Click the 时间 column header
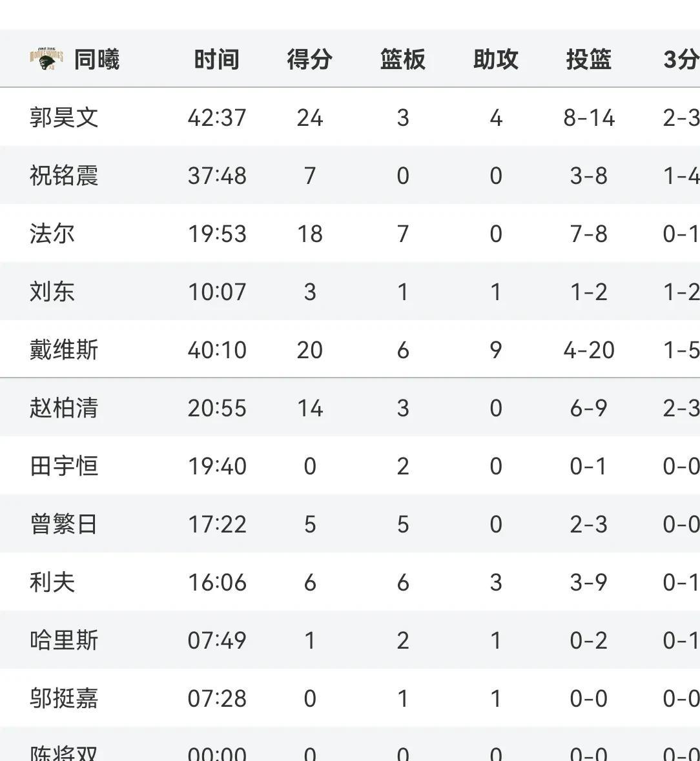The width and height of the screenshot is (700, 761). pyautogui.click(x=216, y=59)
